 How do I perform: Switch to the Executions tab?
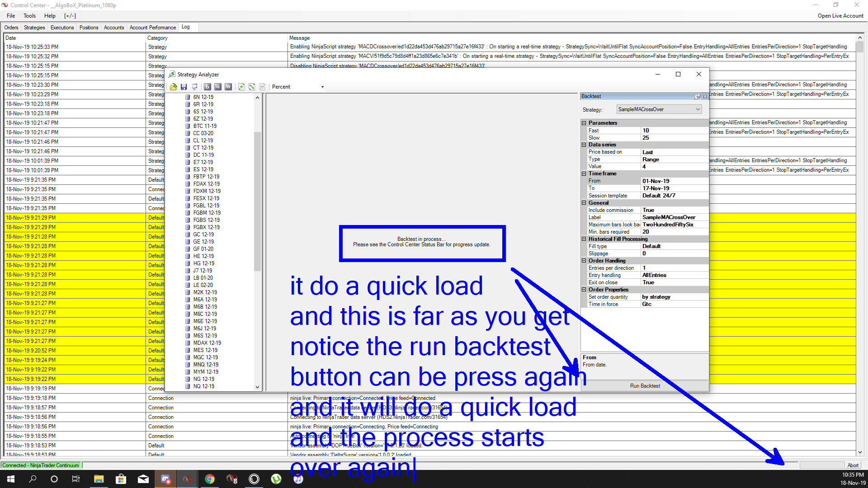tap(62, 28)
